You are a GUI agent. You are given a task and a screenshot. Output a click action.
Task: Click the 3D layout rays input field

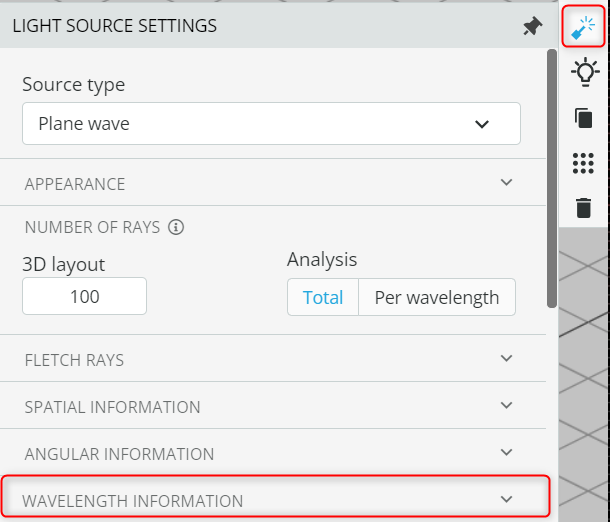84,296
